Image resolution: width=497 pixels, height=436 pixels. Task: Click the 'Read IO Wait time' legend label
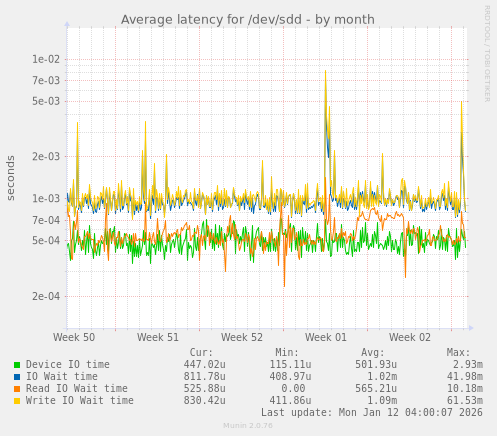click(77, 388)
